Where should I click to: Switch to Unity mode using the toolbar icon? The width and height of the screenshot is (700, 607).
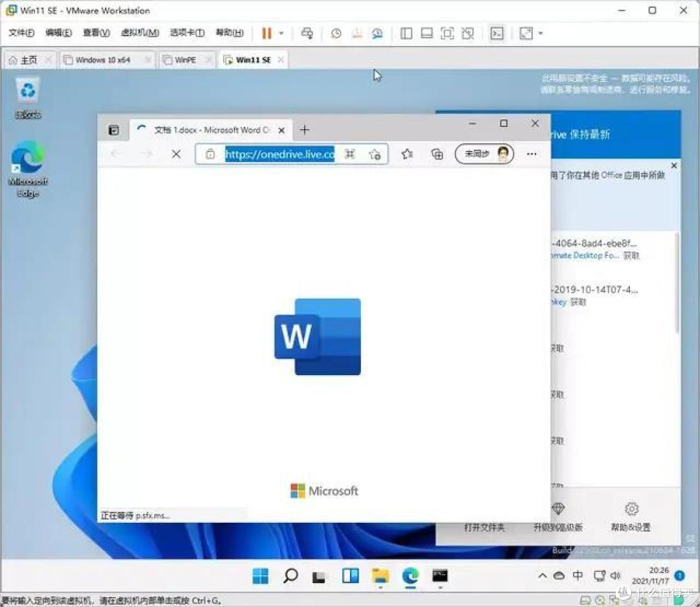pyautogui.click(x=467, y=34)
